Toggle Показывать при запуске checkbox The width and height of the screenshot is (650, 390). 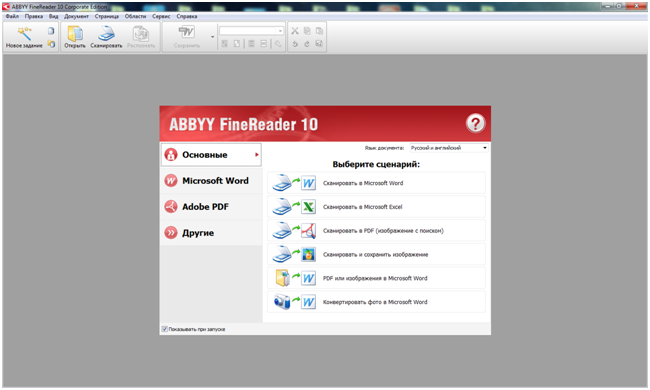click(165, 329)
